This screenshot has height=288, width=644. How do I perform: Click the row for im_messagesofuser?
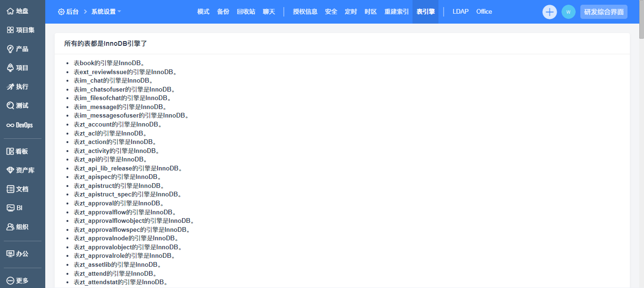pyautogui.click(x=131, y=115)
